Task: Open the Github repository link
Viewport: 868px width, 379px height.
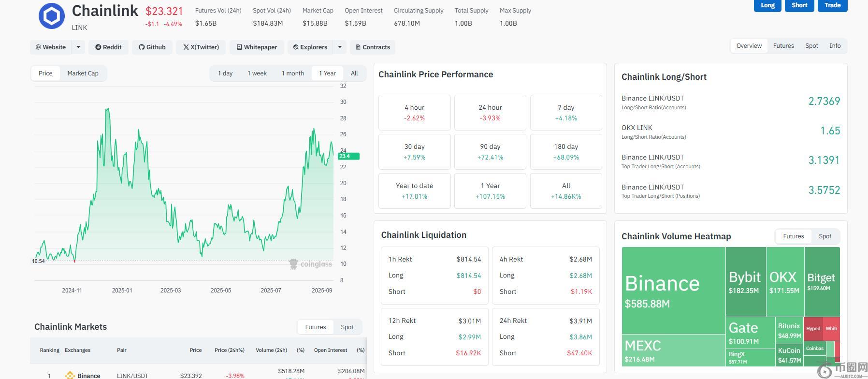Action: coord(152,47)
